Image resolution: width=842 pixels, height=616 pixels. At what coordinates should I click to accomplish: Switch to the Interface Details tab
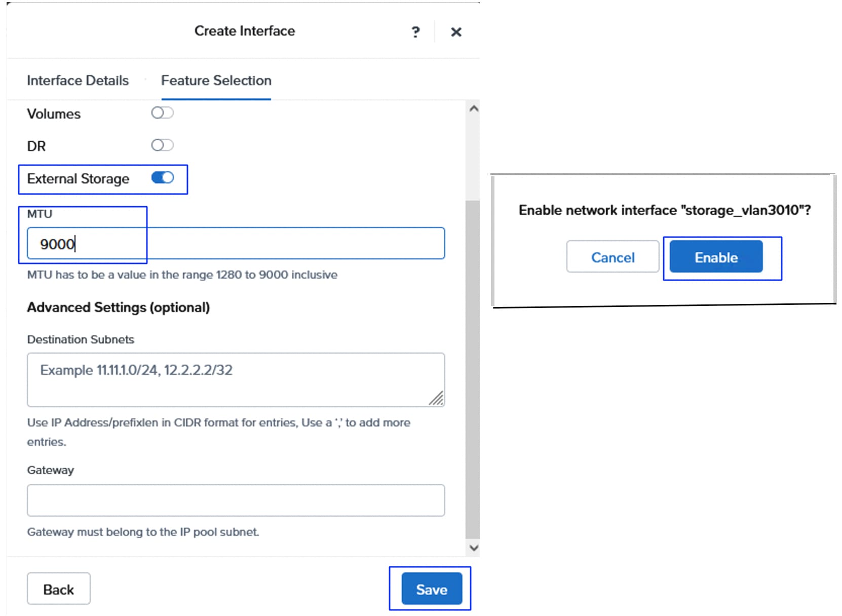point(78,81)
